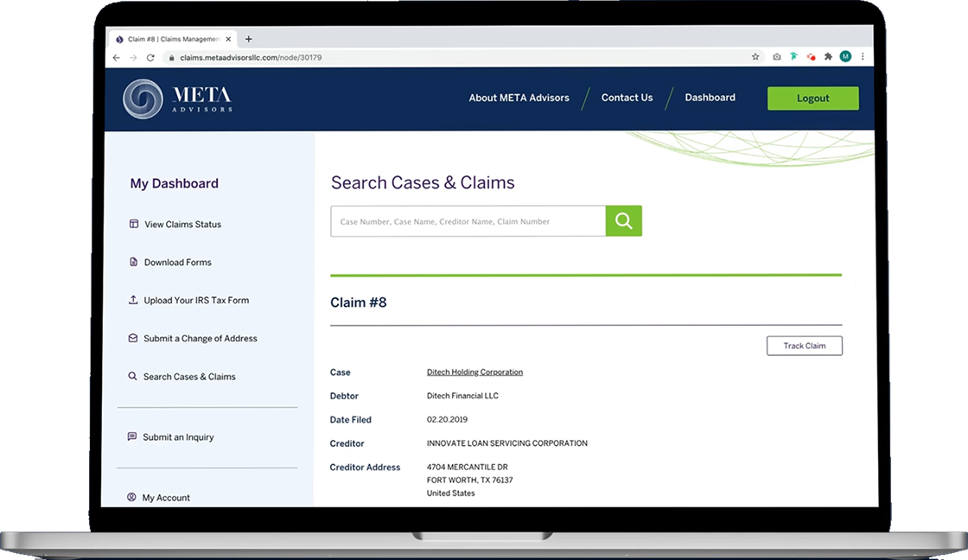
Task: Open Submit an Inquiry sidebar link
Action: [178, 437]
